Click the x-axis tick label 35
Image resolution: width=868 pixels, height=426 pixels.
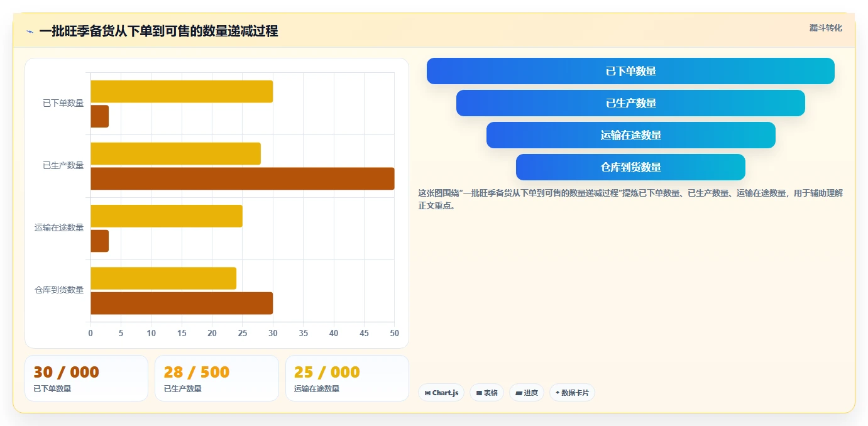[x=303, y=333]
